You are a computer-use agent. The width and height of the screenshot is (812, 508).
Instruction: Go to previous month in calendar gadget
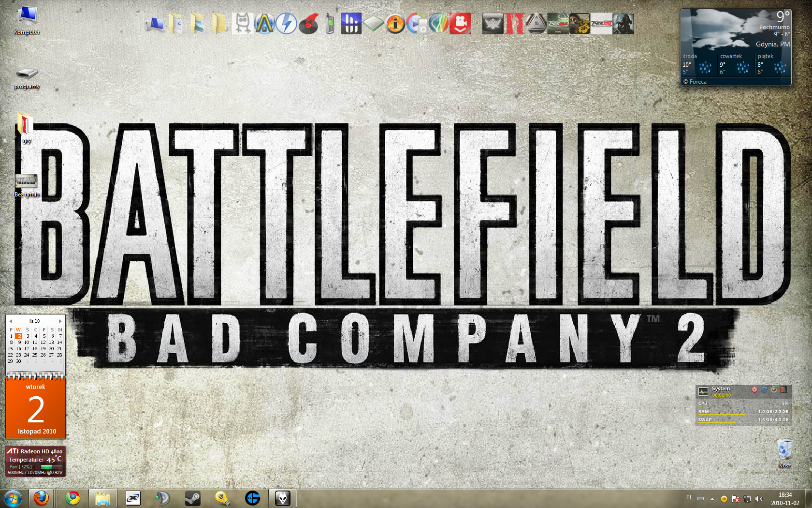(x=10, y=321)
